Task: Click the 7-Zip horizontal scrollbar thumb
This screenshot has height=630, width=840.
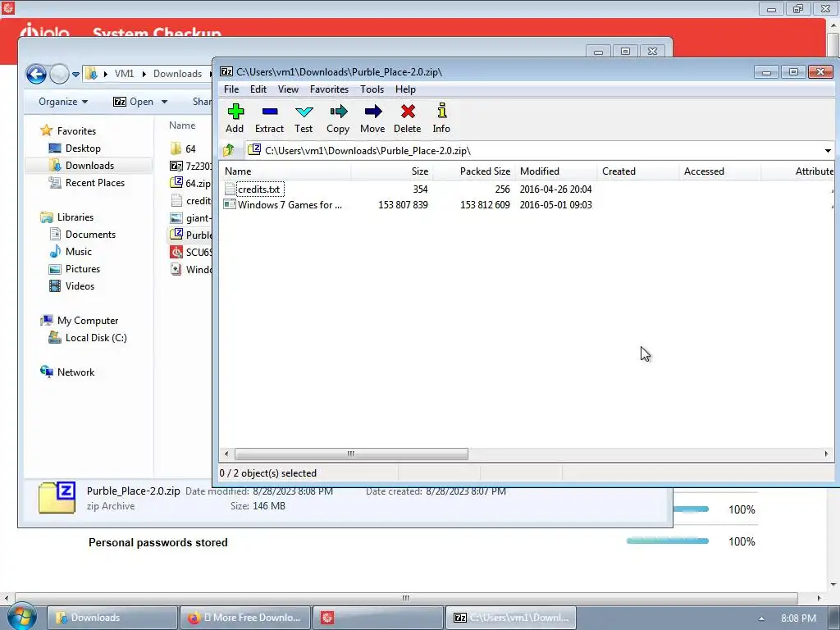Action: pyautogui.click(x=351, y=454)
